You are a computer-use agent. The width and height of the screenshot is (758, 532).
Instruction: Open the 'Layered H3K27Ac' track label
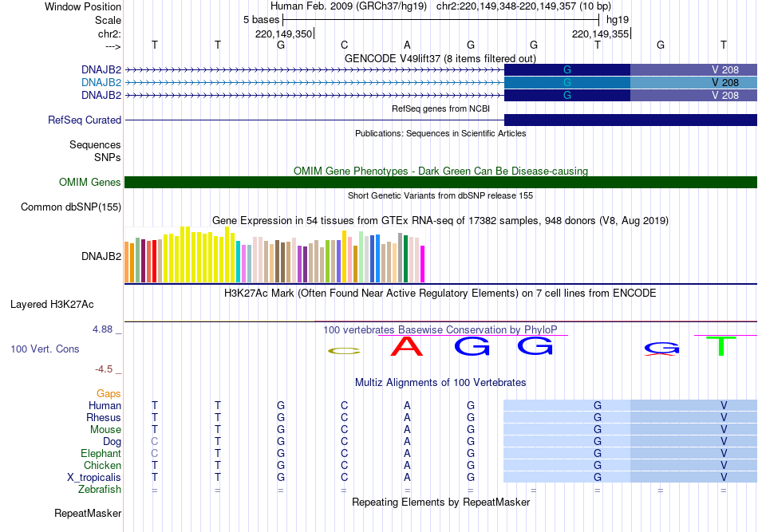tap(52, 305)
